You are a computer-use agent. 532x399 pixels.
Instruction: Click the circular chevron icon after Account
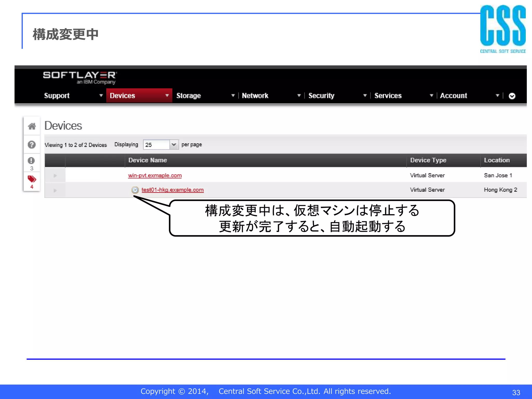[x=512, y=96]
